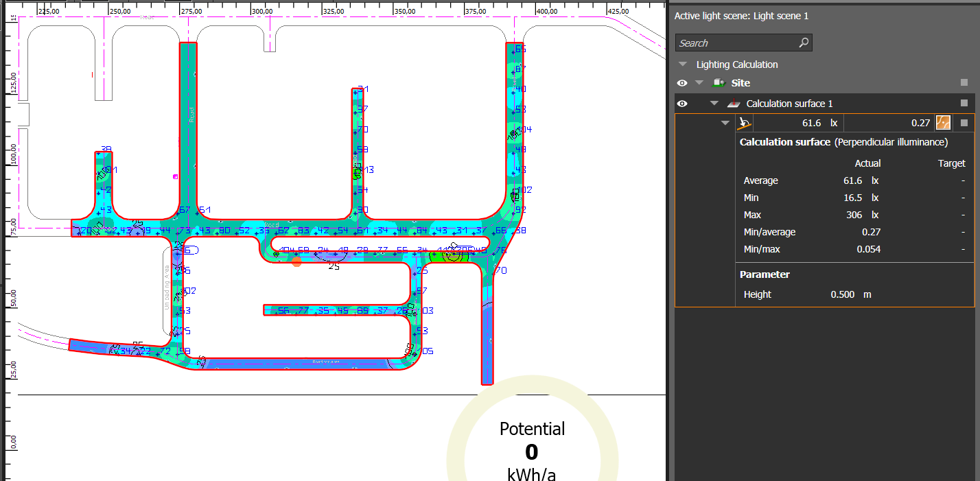
Task: Open the orange isolines display icon
Action: coord(943,123)
